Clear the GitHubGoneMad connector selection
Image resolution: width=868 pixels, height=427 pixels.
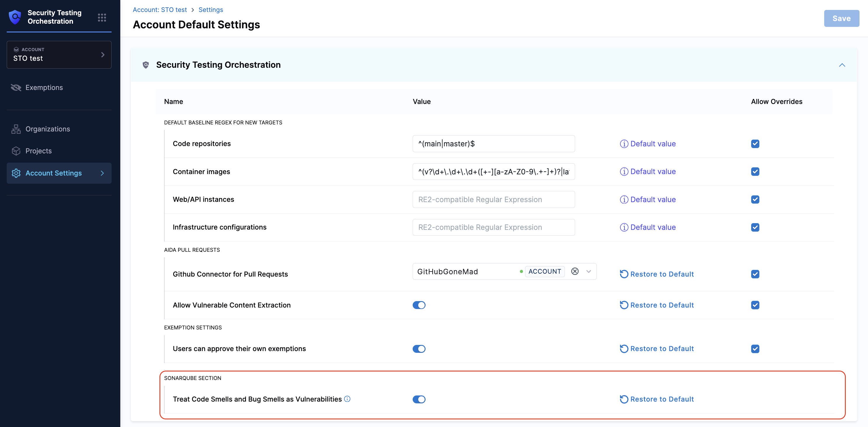(x=575, y=271)
